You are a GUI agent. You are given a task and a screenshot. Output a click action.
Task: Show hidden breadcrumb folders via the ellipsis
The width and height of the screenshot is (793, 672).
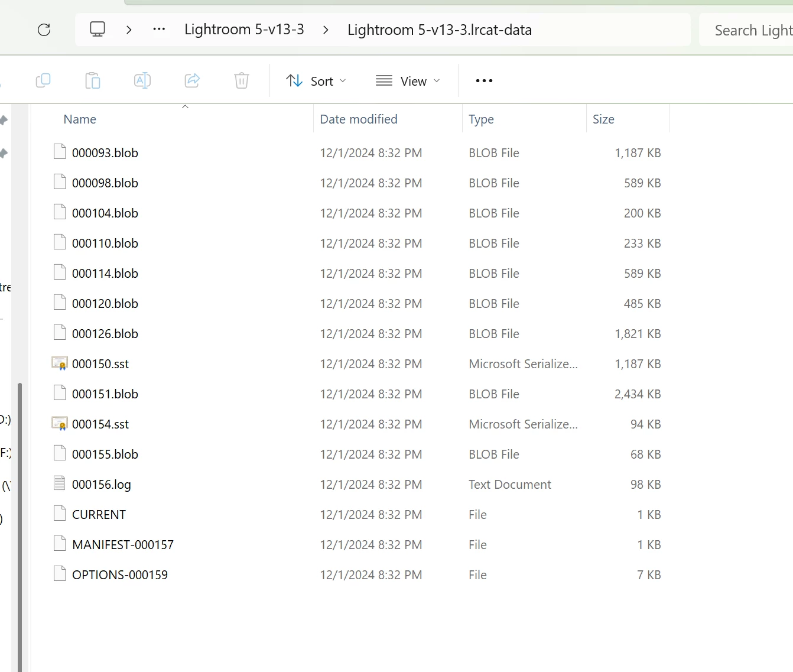[x=159, y=29]
